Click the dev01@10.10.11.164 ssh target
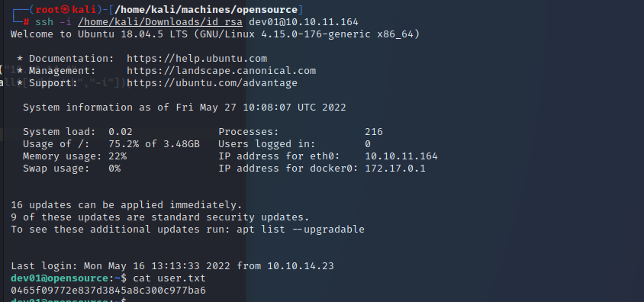The width and height of the screenshot is (644, 302). tap(304, 22)
